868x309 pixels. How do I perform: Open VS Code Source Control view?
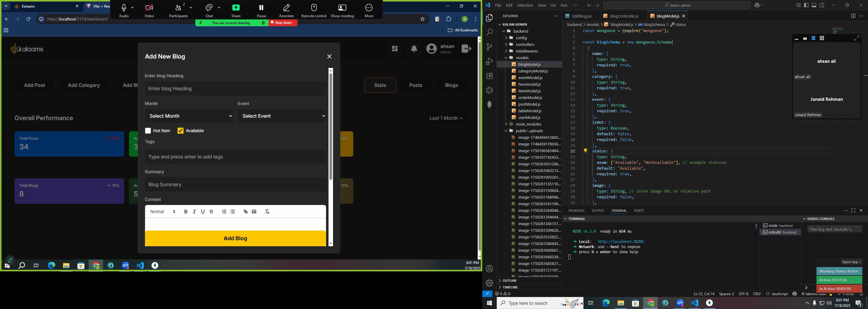click(x=489, y=47)
